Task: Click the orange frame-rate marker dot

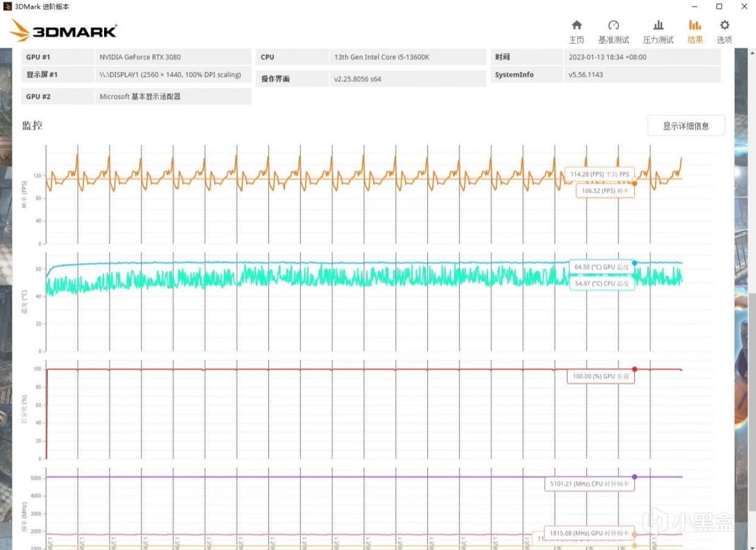Action: click(x=634, y=183)
